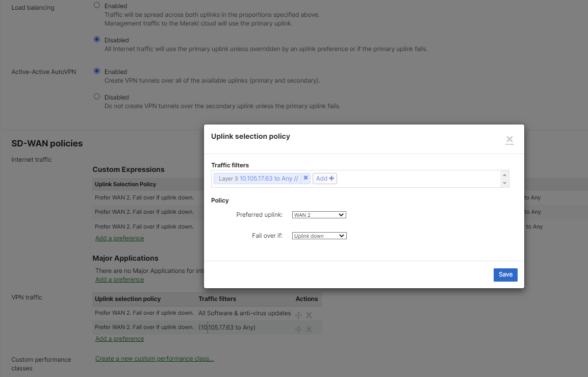Disable Active-Active AutoVPN
The height and width of the screenshot is (377, 588).
97,97
